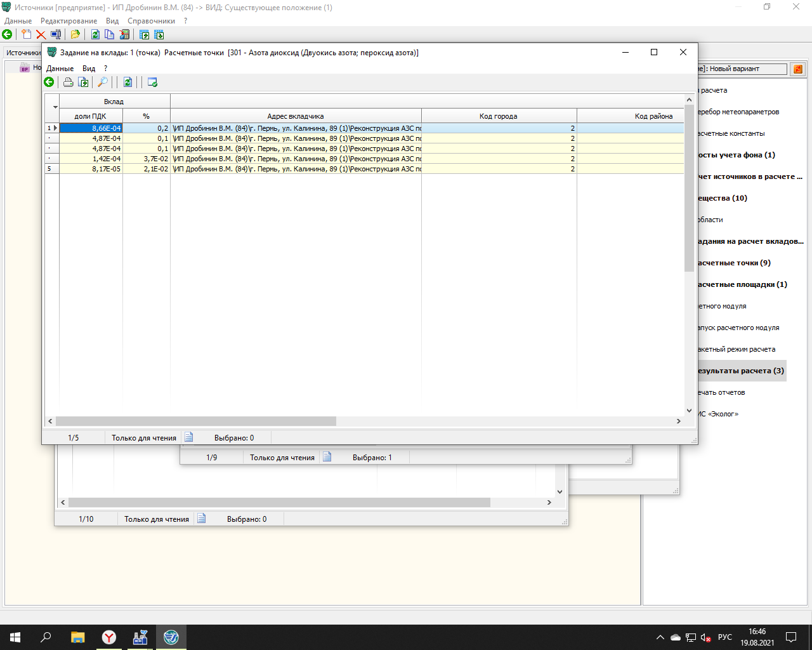Open the Вид menu in the contributions window
This screenshot has width=812, height=650.
(89, 68)
